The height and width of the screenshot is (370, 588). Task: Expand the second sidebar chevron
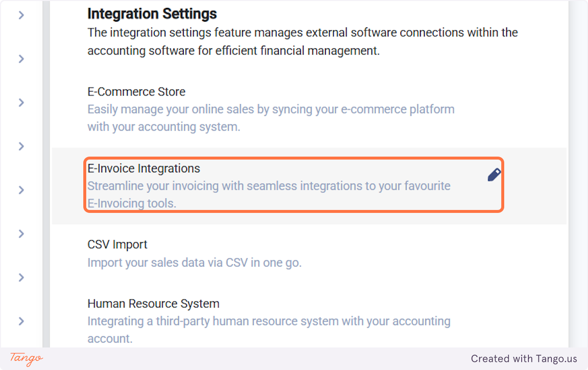(21, 59)
